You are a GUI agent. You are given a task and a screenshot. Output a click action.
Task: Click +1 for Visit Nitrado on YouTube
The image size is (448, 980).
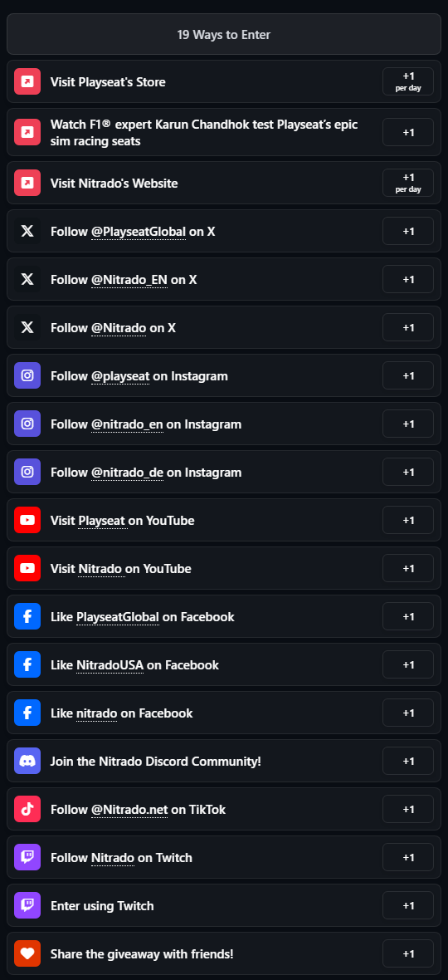point(408,568)
